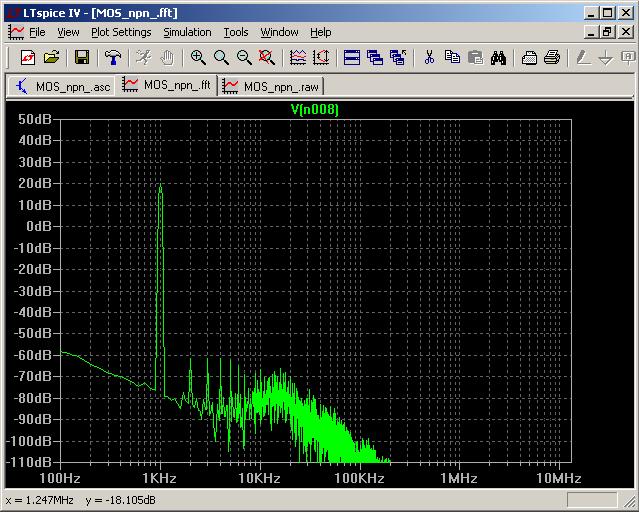Open the Window menu
The height and width of the screenshot is (512, 639).
coord(279,32)
